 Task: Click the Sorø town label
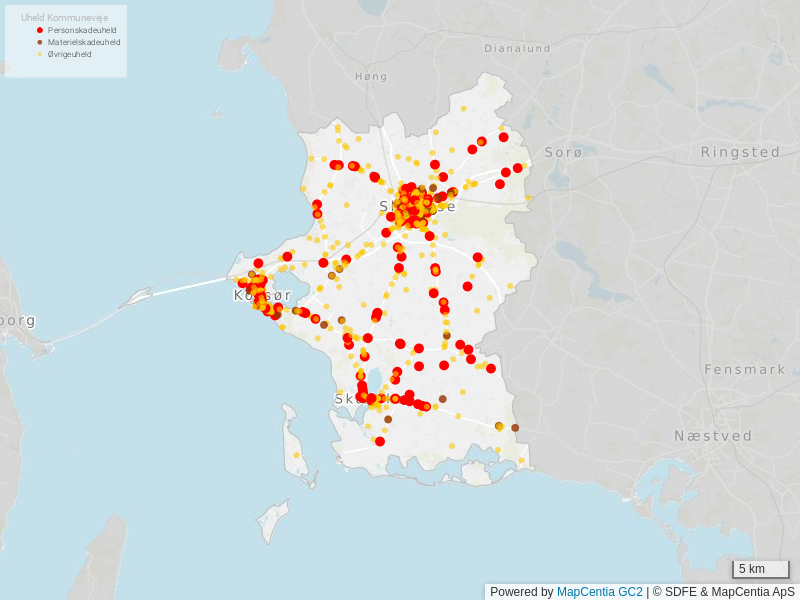pyautogui.click(x=563, y=152)
